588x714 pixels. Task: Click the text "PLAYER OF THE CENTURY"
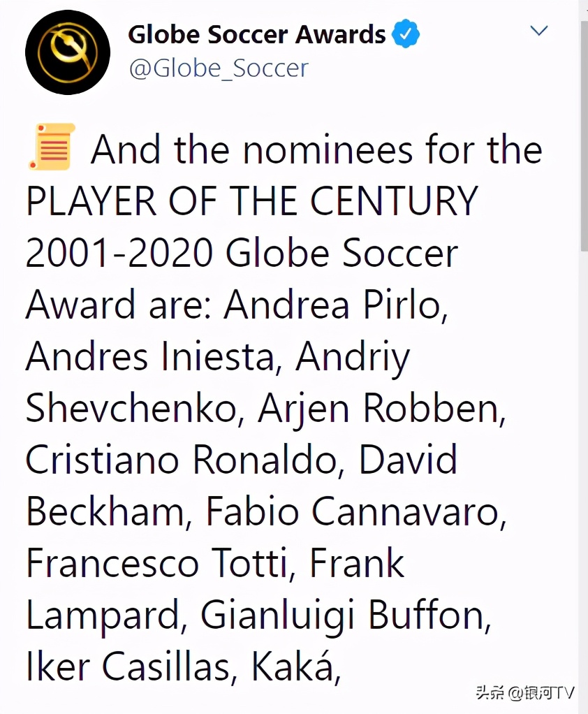251,201
